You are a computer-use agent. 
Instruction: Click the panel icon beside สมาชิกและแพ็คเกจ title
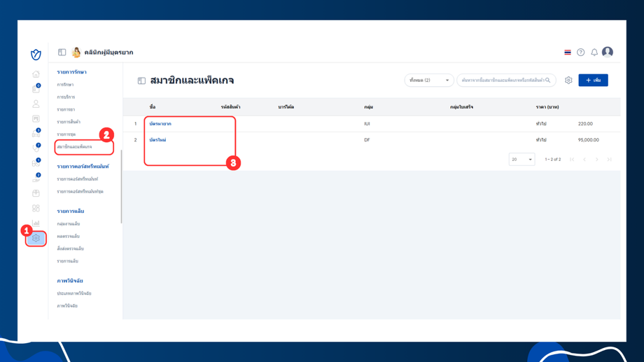141,81
